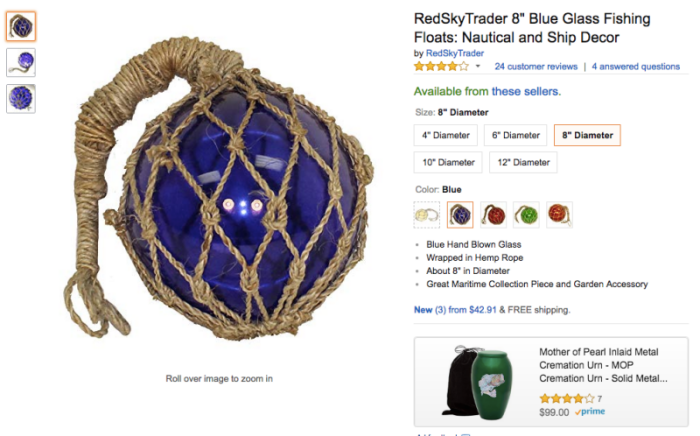This screenshot has width=700, height=436.
Task: Pick the 12" Diameter size option
Action: tap(523, 162)
